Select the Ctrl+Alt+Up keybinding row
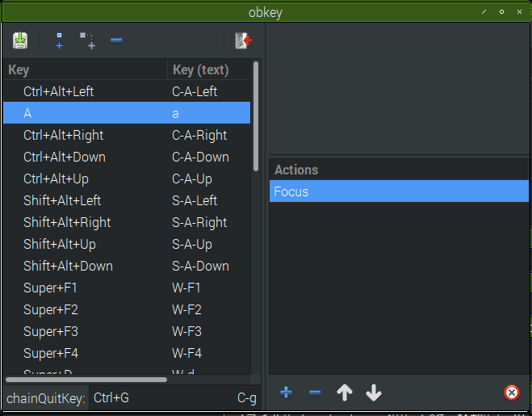The height and width of the screenshot is (416, 532). coord(127,179)
